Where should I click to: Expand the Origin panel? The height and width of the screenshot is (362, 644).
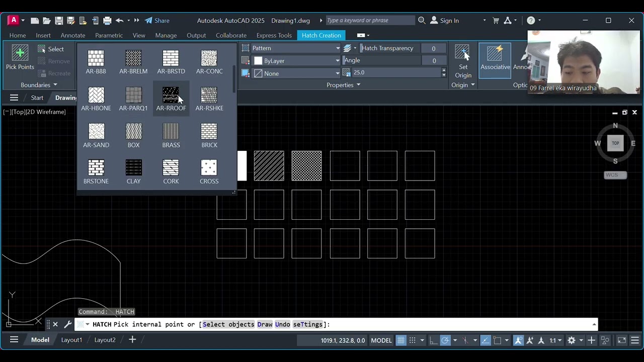463,85
